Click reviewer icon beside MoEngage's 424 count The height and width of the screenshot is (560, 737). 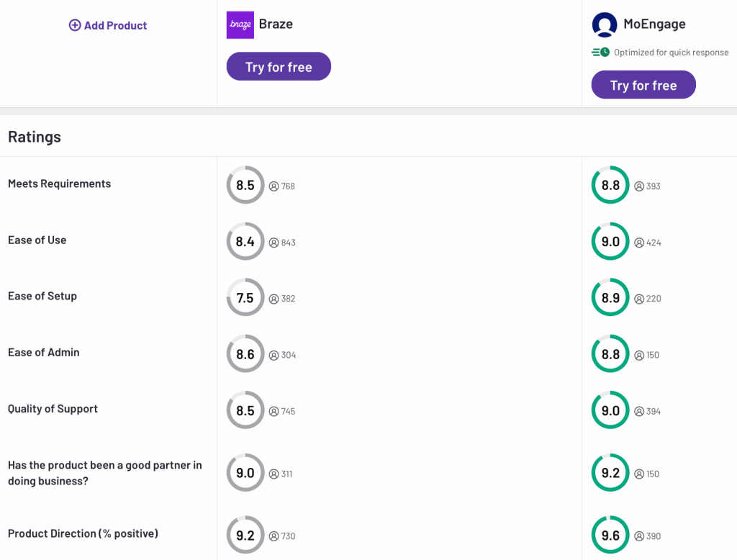tap(639, 243)
